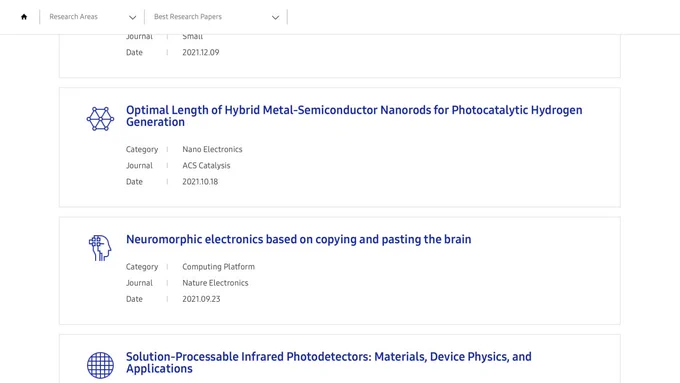
Task: Click the Nano Electronics category value
Action: tap(212, 149)
